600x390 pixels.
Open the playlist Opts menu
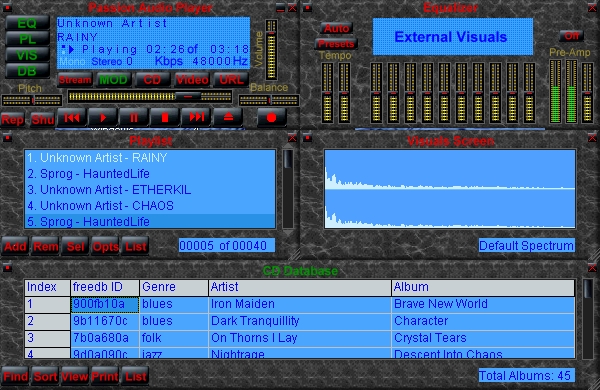click(x=105, y=246)
